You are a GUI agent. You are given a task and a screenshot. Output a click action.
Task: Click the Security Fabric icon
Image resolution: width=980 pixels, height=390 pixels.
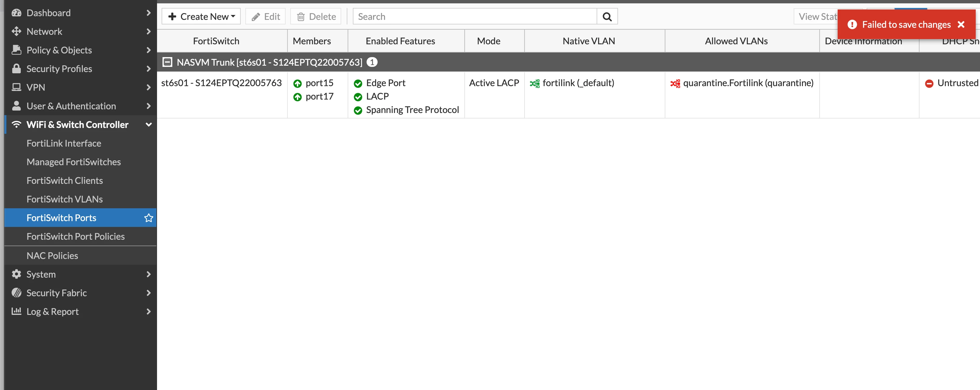[x=16, y=293]
